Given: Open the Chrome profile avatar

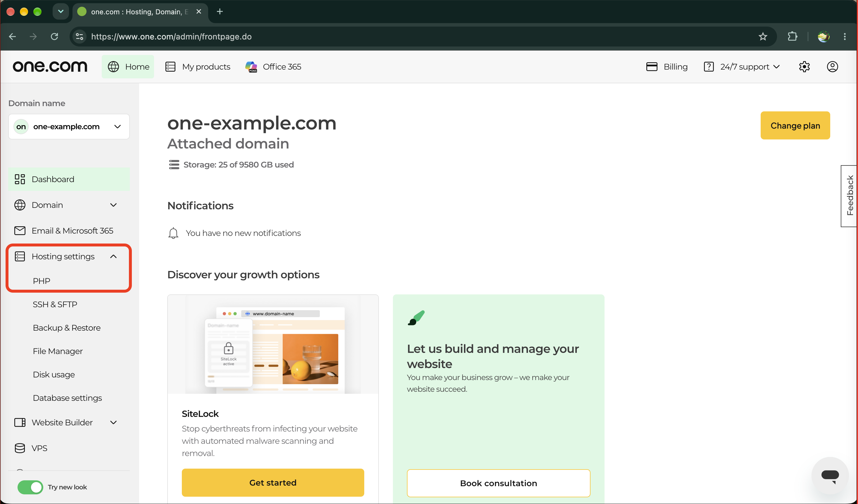Looking at the screenshot, I should coord(823,37).
